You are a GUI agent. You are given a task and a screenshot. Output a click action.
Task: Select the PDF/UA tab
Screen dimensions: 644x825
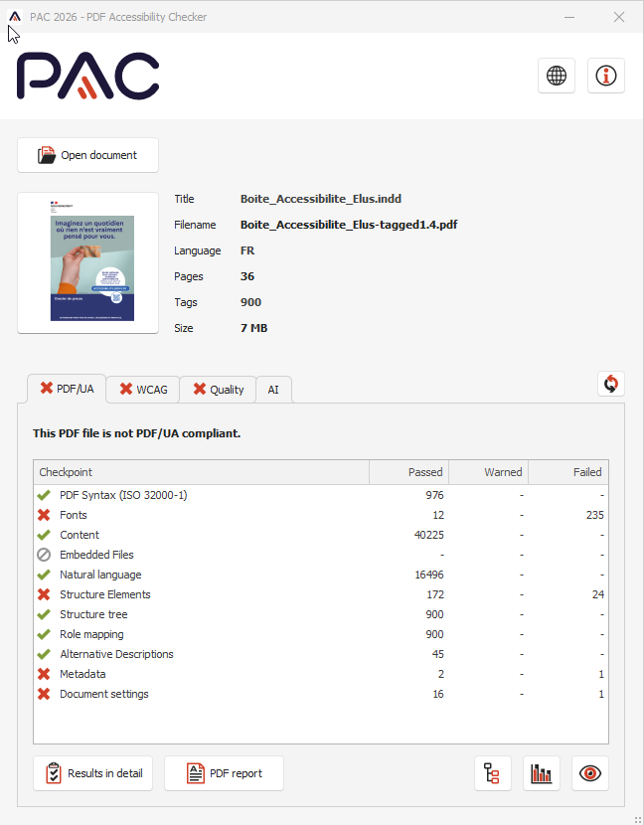[x=67, y=389]
